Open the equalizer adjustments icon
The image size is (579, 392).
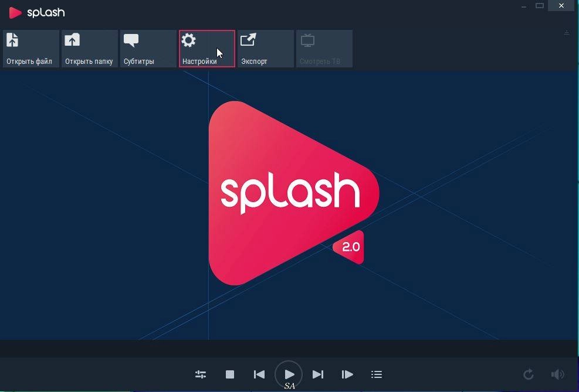[201, 374]
